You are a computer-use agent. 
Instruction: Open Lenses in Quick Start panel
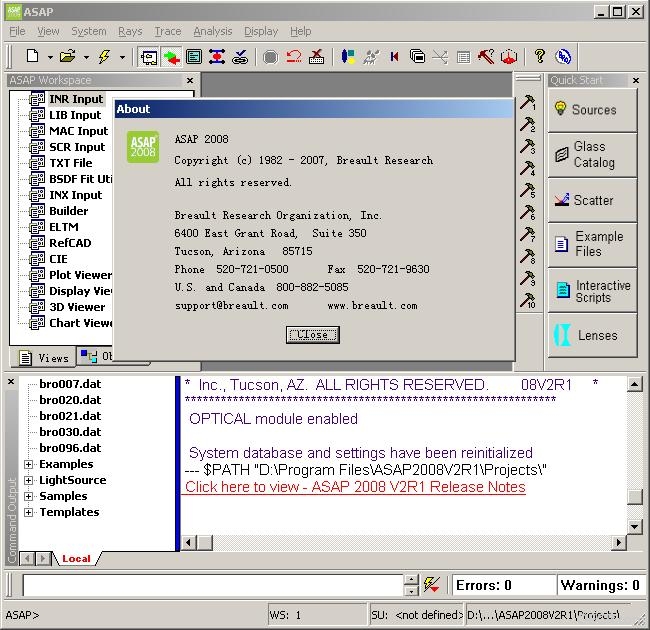592,335
